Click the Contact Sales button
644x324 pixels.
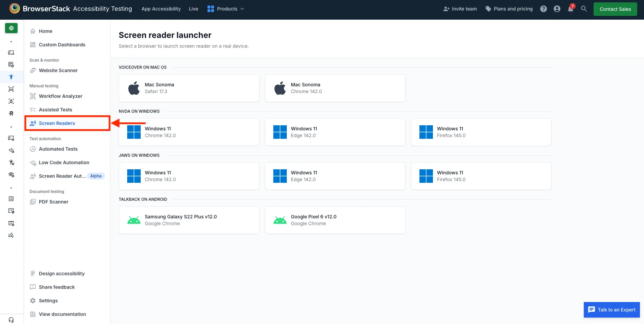tap(615, 9)
